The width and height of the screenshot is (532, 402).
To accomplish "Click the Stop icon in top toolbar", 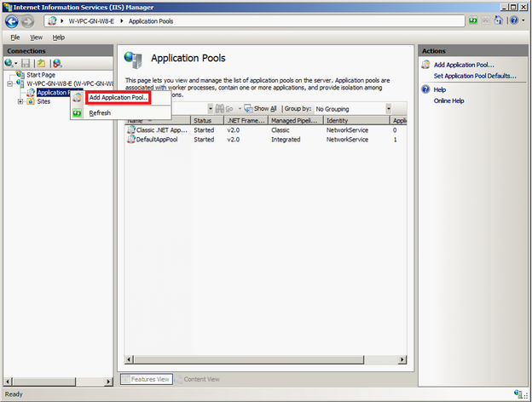I will pyautogui.click(x=486, y=20).
